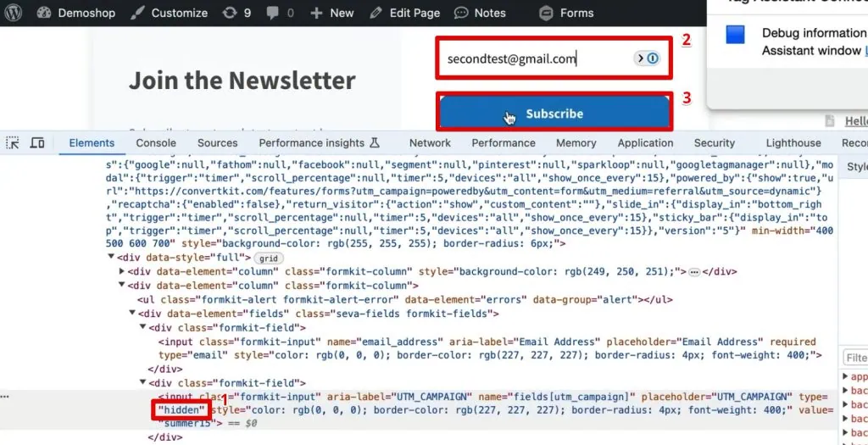The height and width of the screenshot is (445, 868).
Task: Open the Lighthouse tab
Action: click(793, 142)
